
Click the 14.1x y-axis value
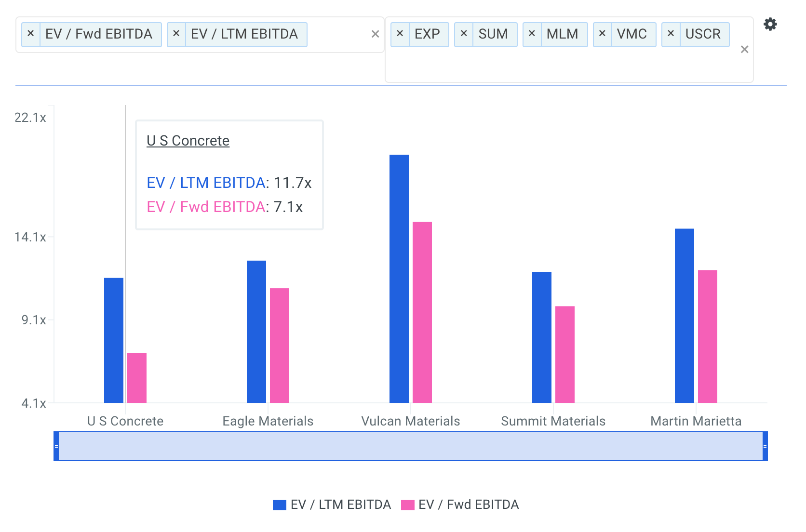tap(30, 237)
